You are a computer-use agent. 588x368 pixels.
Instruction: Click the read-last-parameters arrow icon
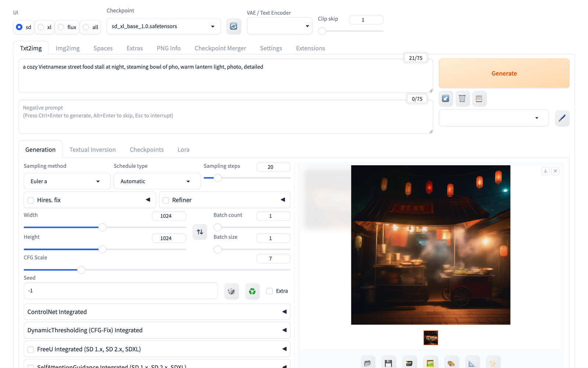445,99
